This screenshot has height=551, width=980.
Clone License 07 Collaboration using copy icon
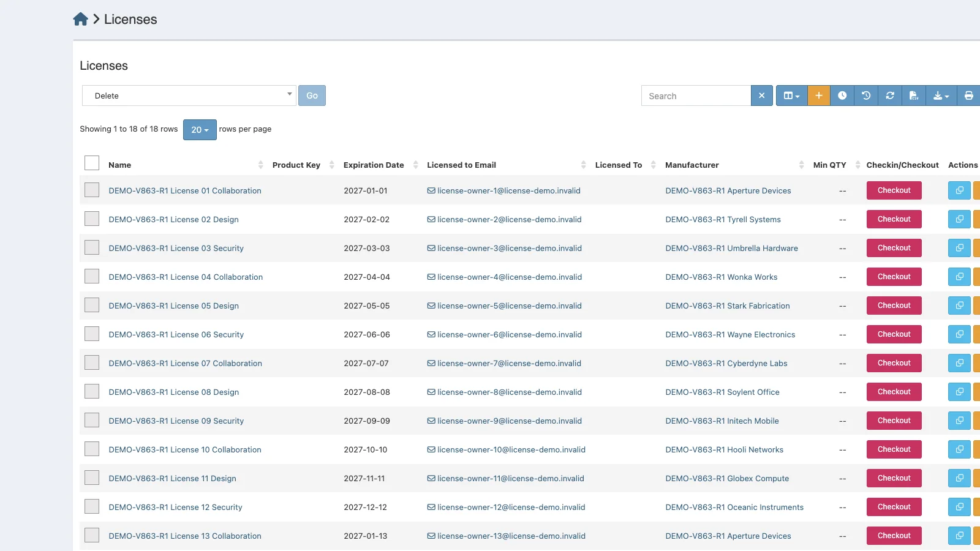pyautogui.click(x=959, y=363)
